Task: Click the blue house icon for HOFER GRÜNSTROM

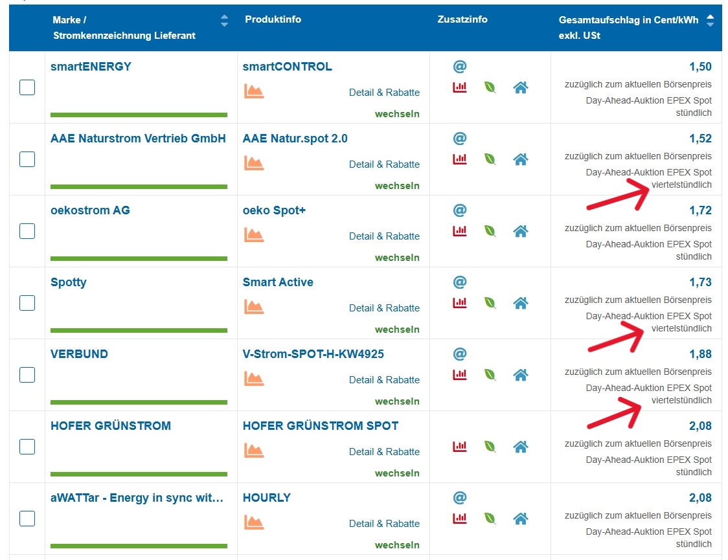Action: (x=521, y=447)
